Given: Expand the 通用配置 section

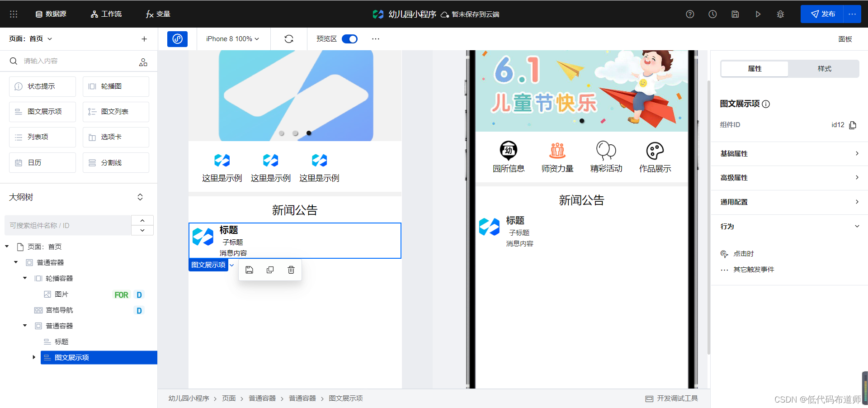Looking at the screenshot, I should (789, 202).
